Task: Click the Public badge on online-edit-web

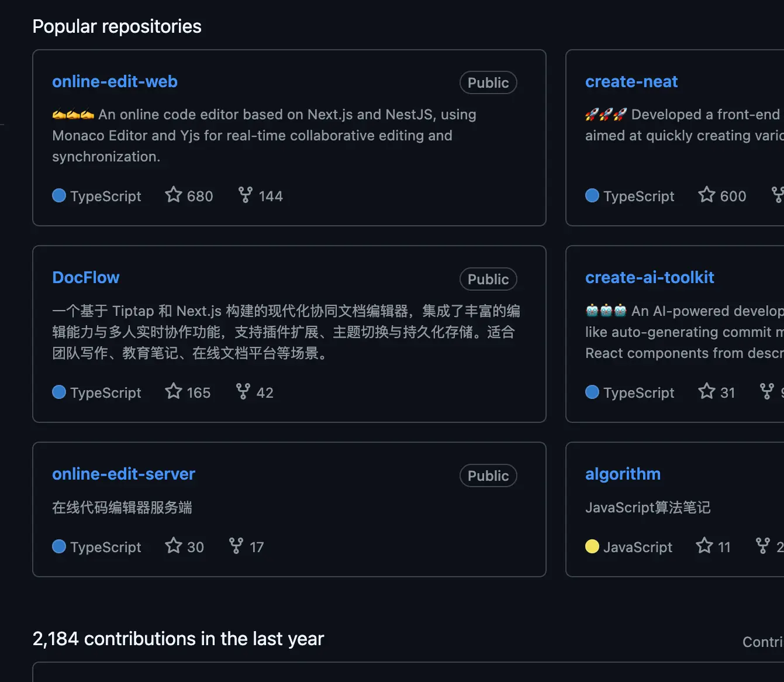Action: 488,83
